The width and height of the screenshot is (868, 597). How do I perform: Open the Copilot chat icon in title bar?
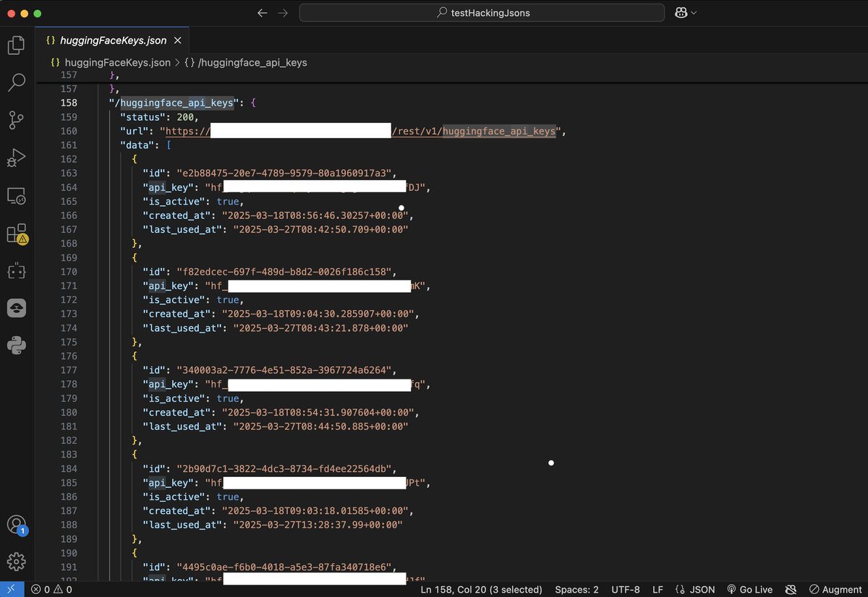click(681, 13)
